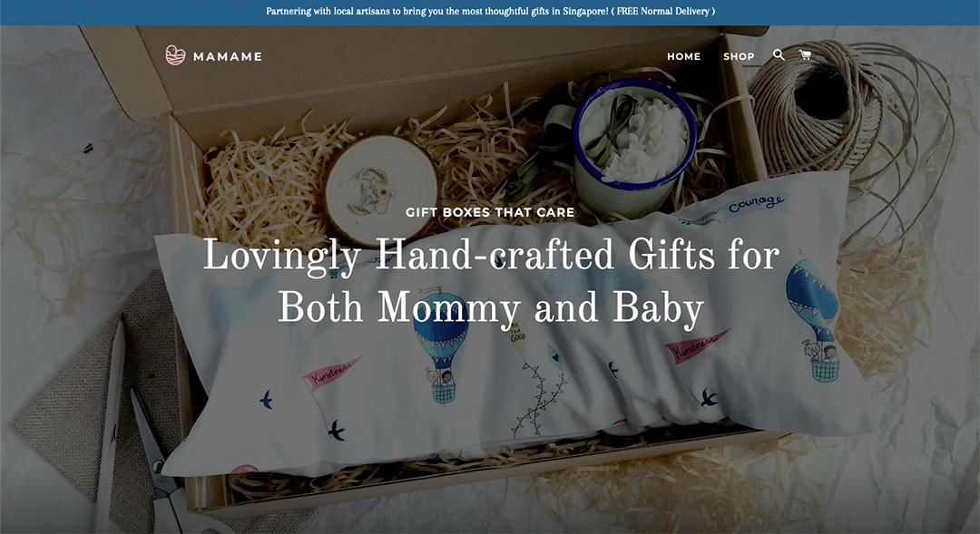The width and height of the screenshot is (980, 534).
Task: Open the shopping cart icon
Action: coord(806,55)
